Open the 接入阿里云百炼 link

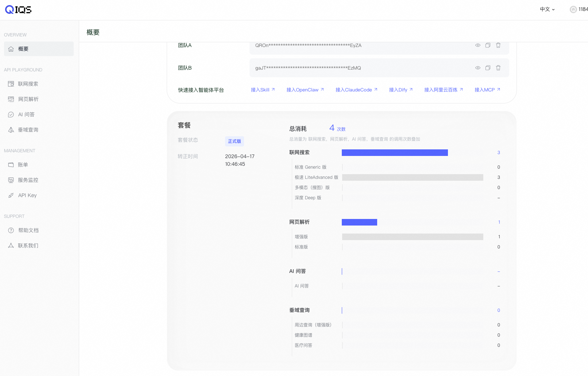click(444, 90)
